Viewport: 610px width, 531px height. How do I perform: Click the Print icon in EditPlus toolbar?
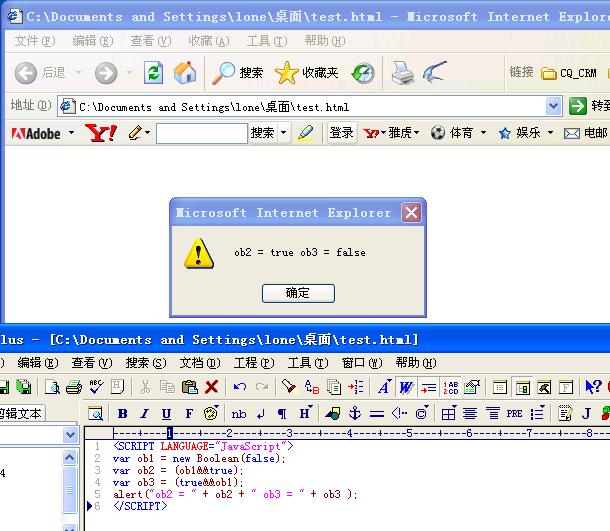click(x=74, y=387)
